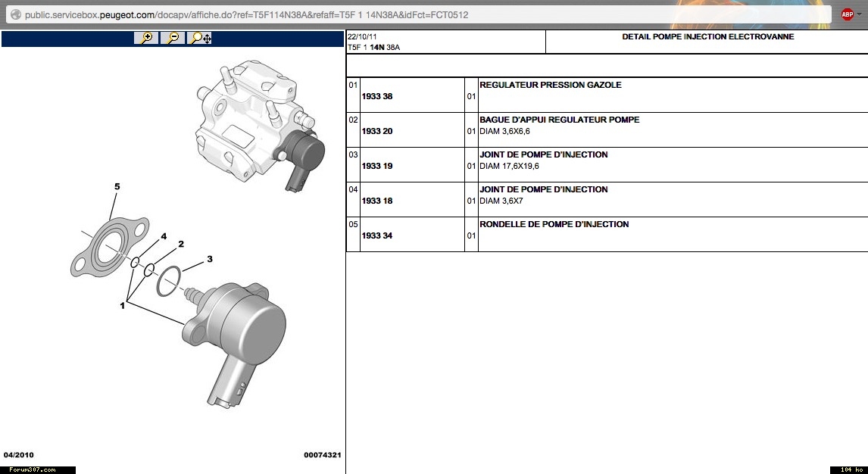Open the ABP extension icon
Screen dimensions: 868x474
(847, 15)
